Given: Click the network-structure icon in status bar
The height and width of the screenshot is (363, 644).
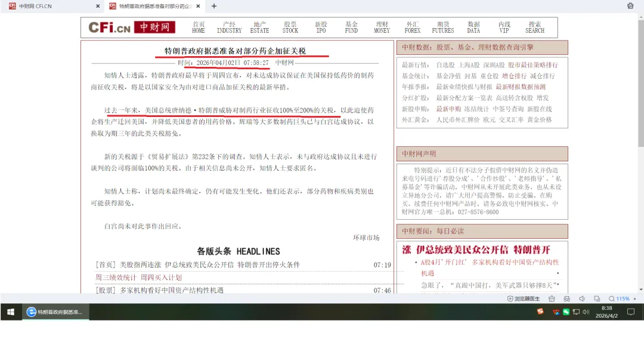Looking at the screenshot, I should click(x=567, y=299).
